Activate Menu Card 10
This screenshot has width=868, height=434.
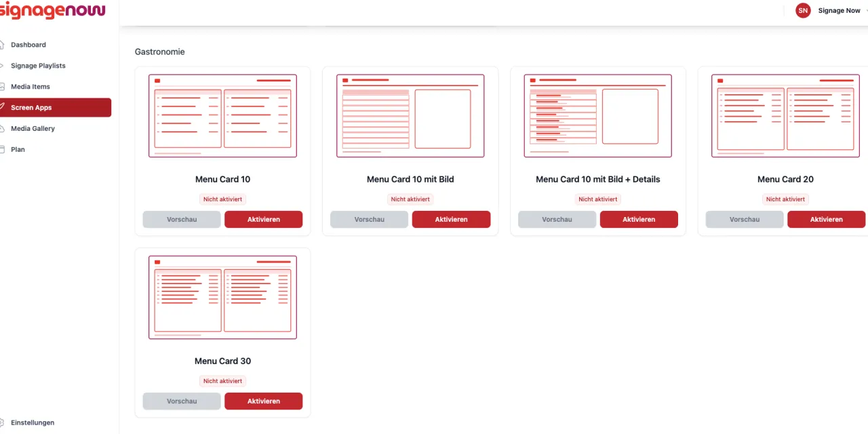(264, 220)
